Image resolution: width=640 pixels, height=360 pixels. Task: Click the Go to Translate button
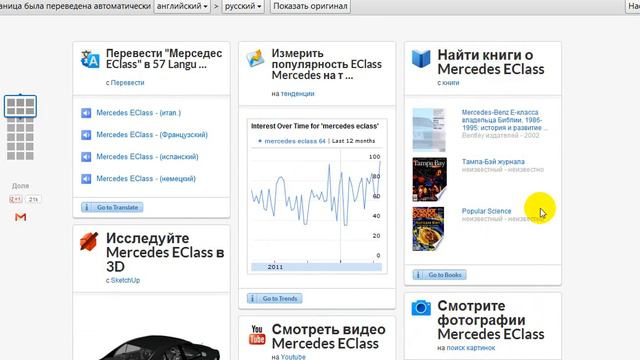[x=112, y=207]
